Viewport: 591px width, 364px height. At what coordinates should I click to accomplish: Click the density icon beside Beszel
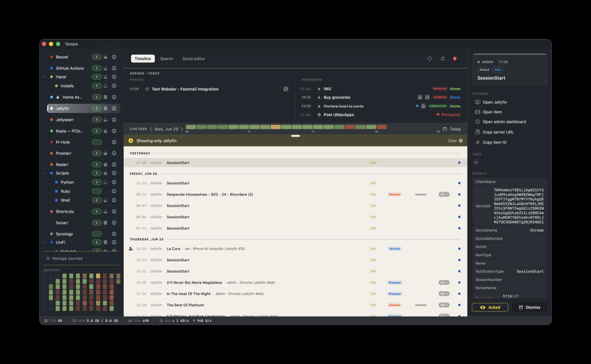(105, 57)
